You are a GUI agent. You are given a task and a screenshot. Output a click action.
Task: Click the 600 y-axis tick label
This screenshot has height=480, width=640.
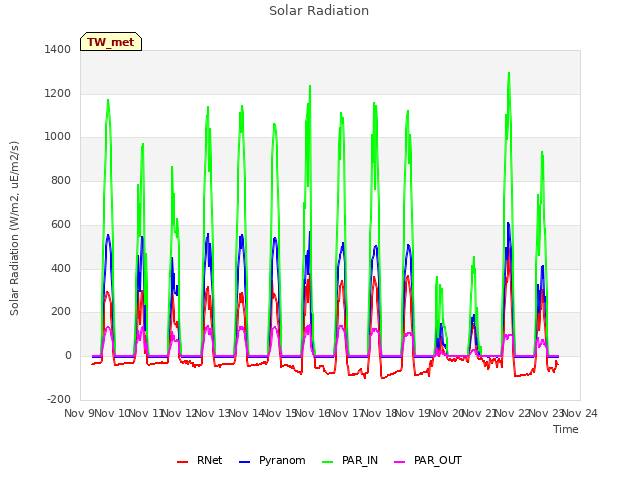[61, 224]
